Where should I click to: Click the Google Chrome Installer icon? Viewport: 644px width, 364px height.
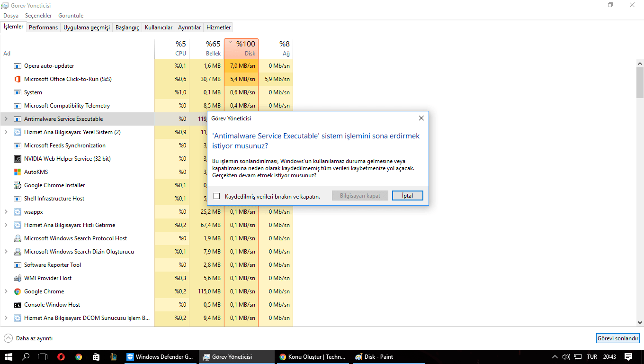(18, 185)
